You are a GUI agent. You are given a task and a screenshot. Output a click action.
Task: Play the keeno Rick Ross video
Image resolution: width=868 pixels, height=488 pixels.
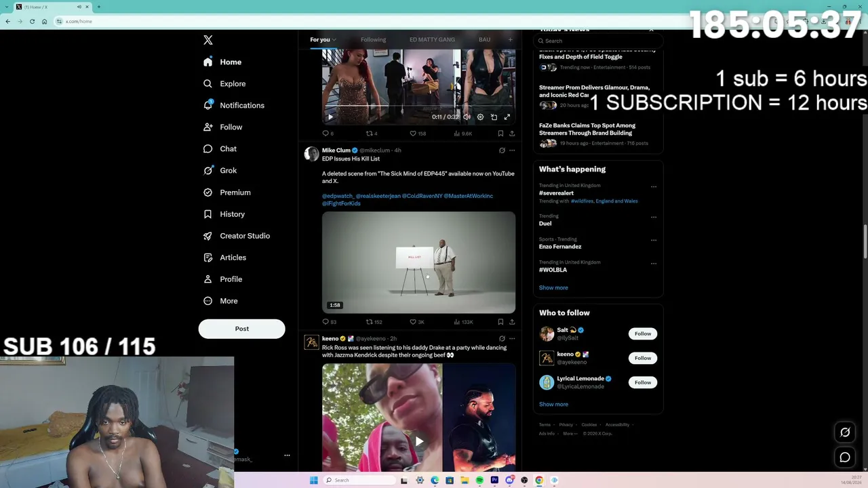pos(419,441)
